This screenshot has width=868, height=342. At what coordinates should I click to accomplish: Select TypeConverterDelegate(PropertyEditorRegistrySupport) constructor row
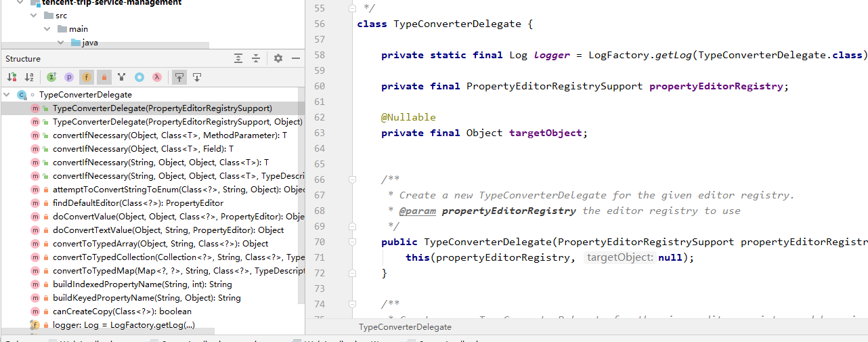pyautogui.click(x=152, y=108)
